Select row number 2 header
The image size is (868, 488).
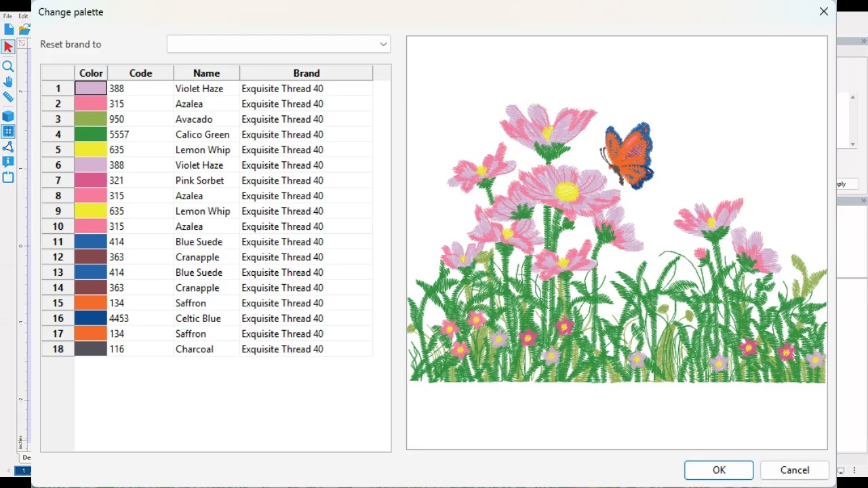58,104
